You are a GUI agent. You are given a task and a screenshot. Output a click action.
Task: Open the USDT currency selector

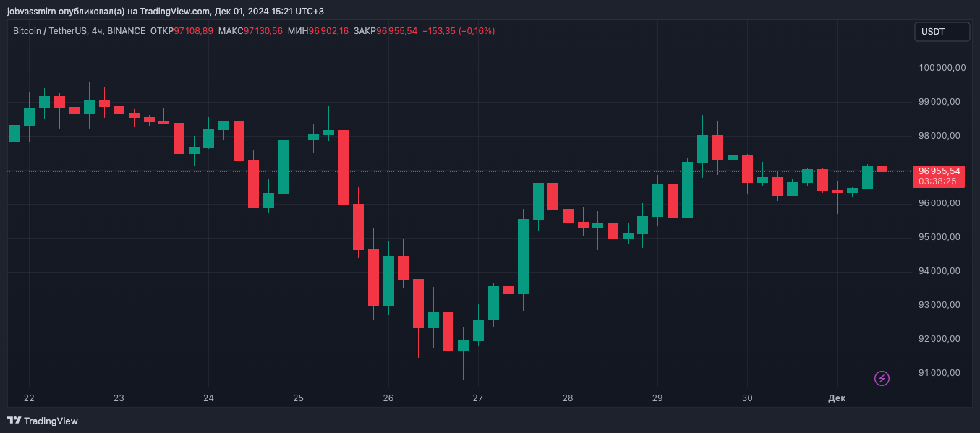941,32
